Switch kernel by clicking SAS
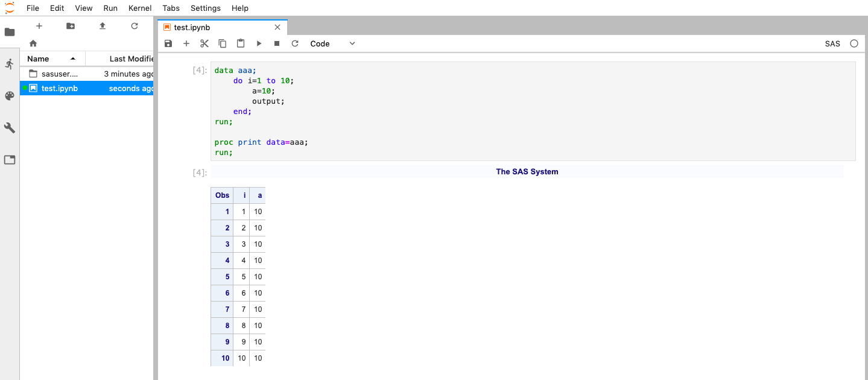This screenshot has height=380, width=868. [832, 43]
